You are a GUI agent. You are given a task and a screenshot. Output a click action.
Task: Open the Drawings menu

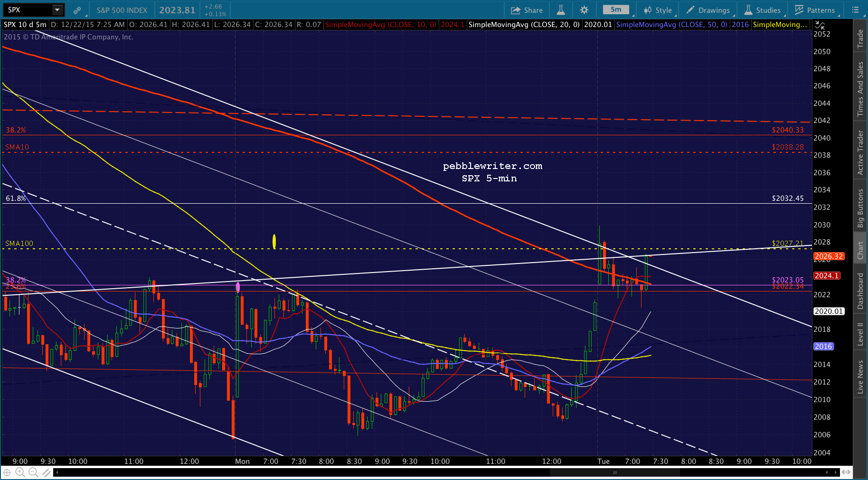point(708,10)
